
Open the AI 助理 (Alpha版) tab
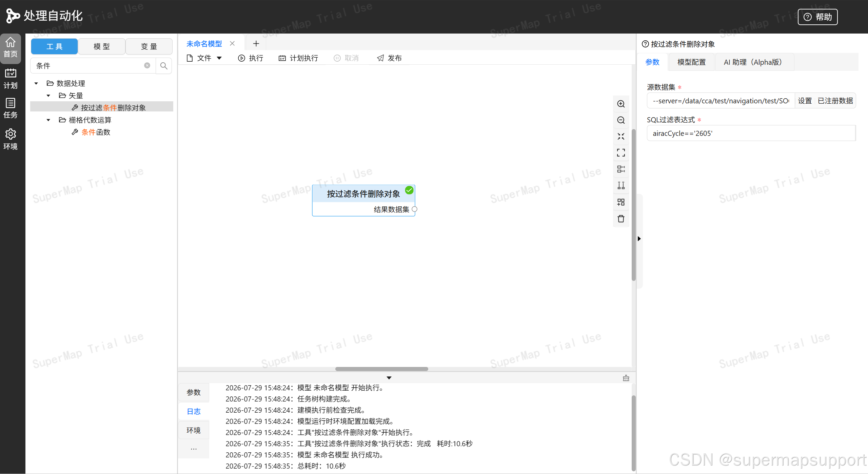click(x=755, y=62)
